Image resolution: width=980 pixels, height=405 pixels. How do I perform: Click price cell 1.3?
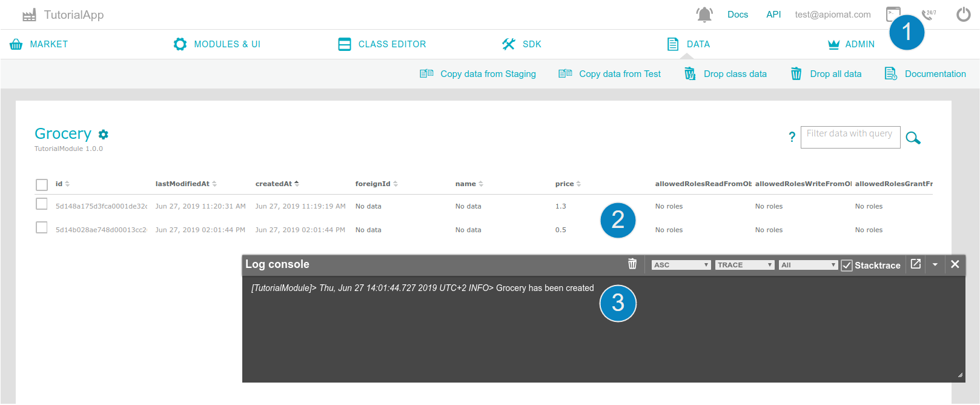(x=561, y=206)
